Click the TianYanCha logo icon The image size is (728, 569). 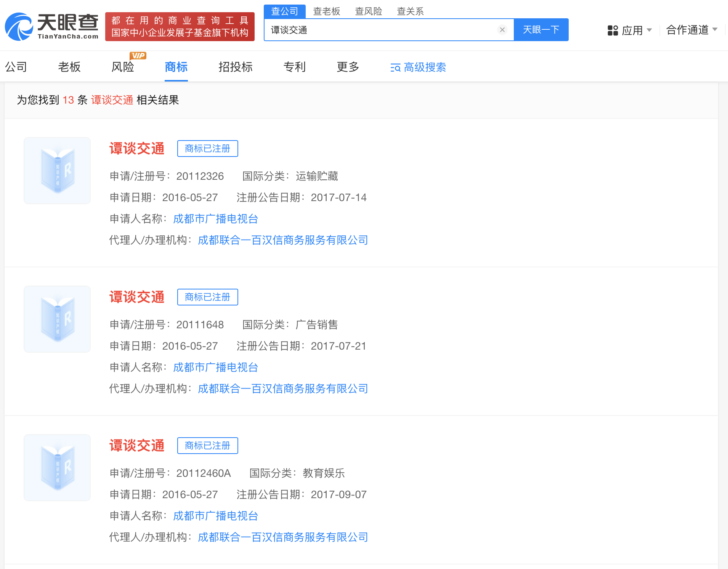[x=19, y=27]
